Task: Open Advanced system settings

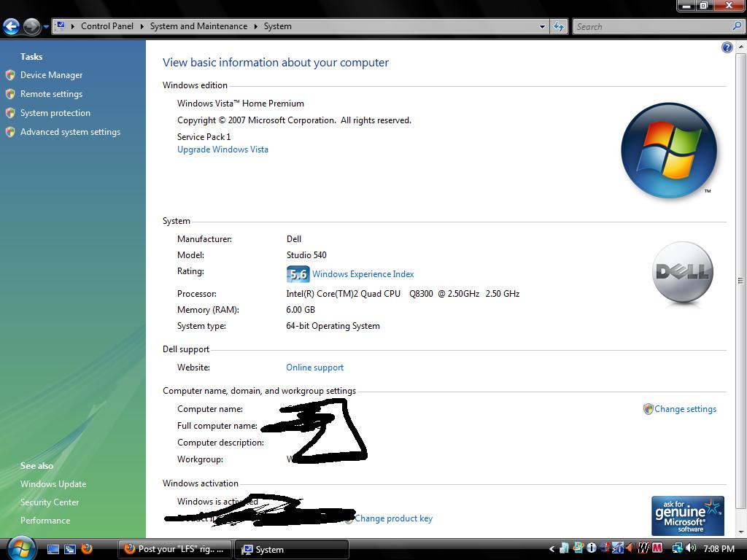Action: 71,132
